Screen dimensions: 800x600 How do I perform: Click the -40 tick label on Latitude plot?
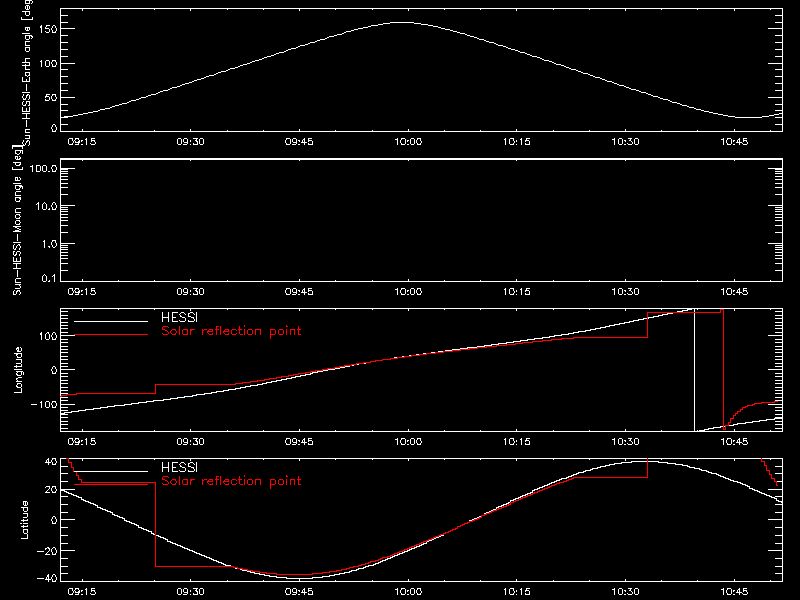pos(47,579)
